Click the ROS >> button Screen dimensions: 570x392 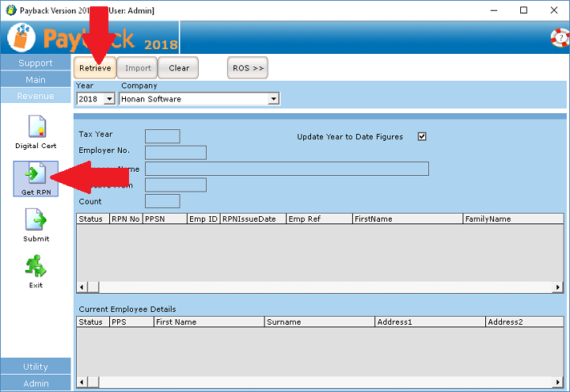pos(248,68)
